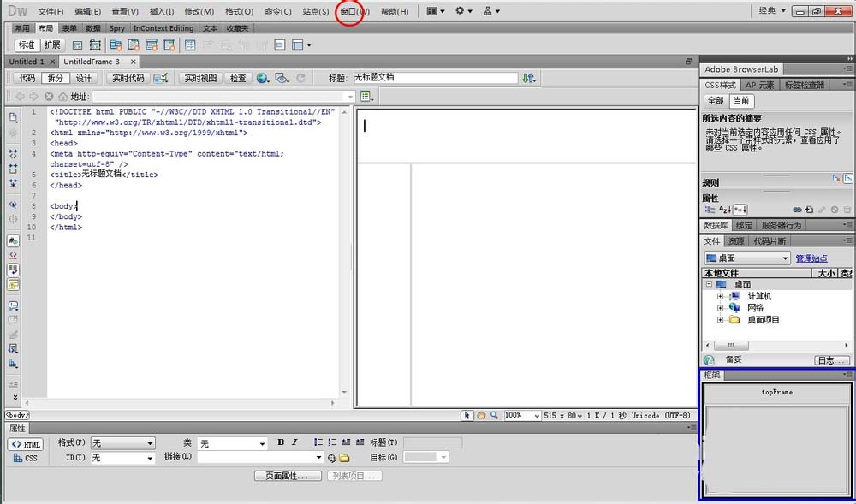Toggle highlight invalid code icon
Image resolution: width=856 pixels, height=504 pixels.
pos(13,255)
